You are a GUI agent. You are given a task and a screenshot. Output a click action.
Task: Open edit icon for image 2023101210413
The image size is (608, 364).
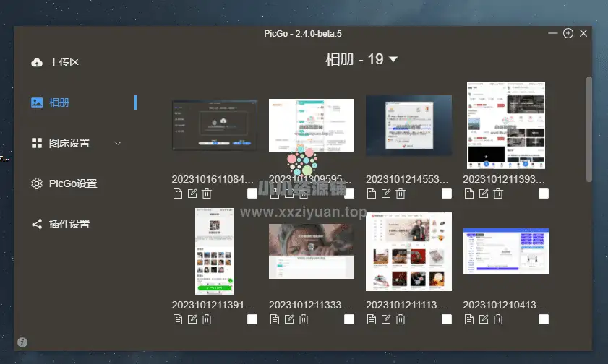click(483, 319)
